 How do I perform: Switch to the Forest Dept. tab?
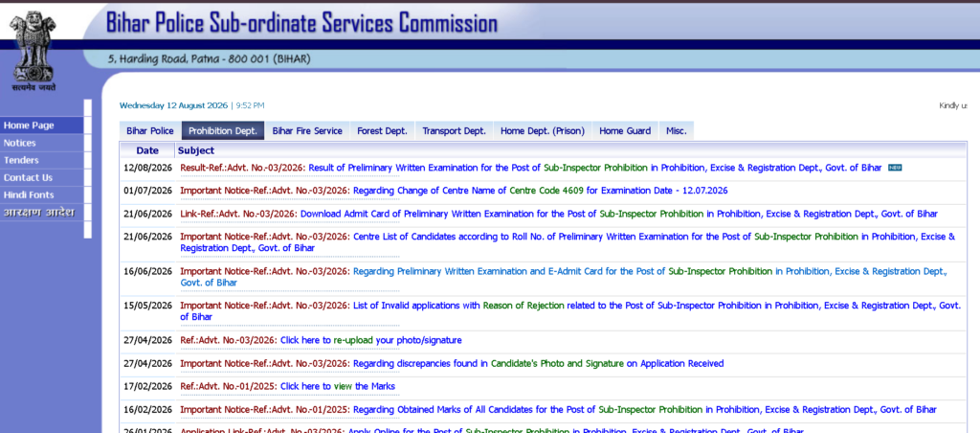click(382, 131)
